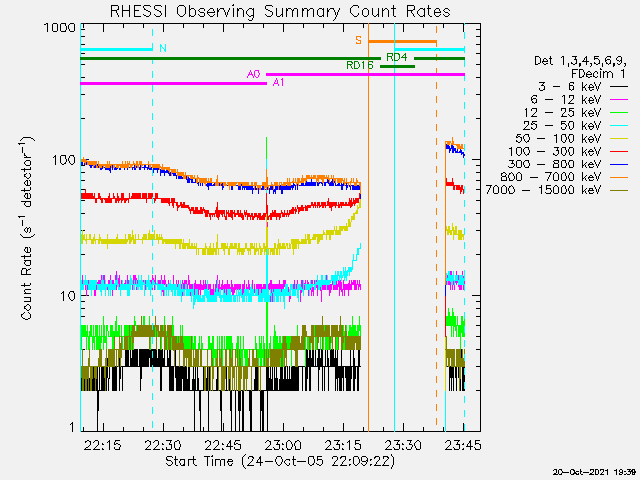Click the '50 - 100 keV' legend label
Screen dimensions: 640x480
coord(558,138)
